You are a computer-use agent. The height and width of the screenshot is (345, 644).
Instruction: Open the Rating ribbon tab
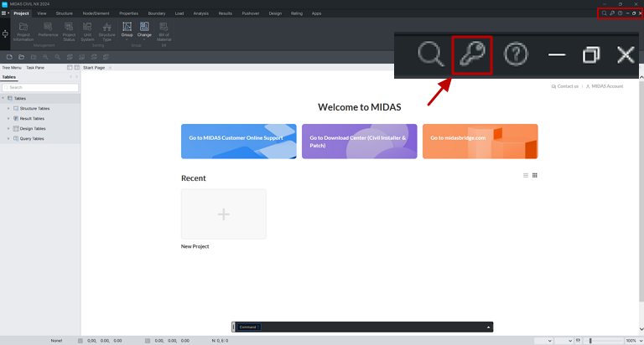click(x=297, y=13)
